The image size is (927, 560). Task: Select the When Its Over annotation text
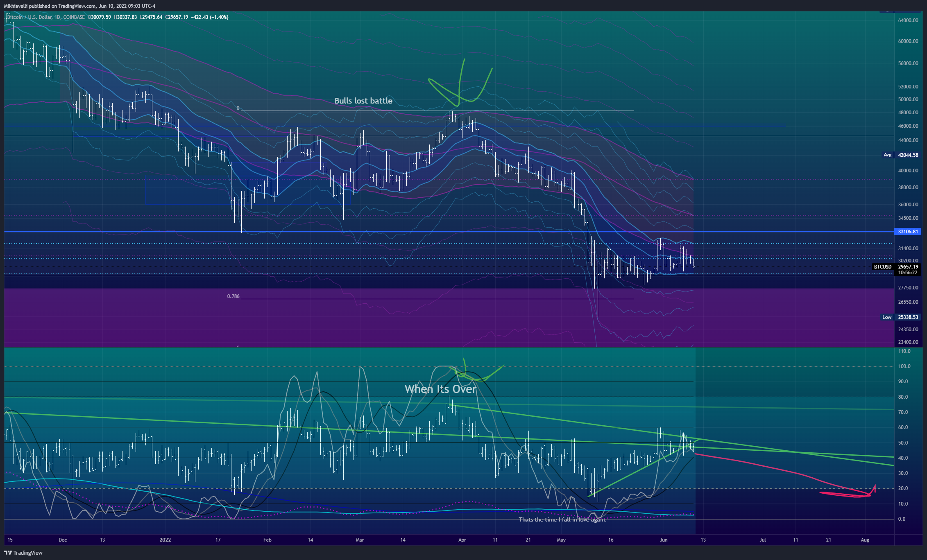(440, 389)
